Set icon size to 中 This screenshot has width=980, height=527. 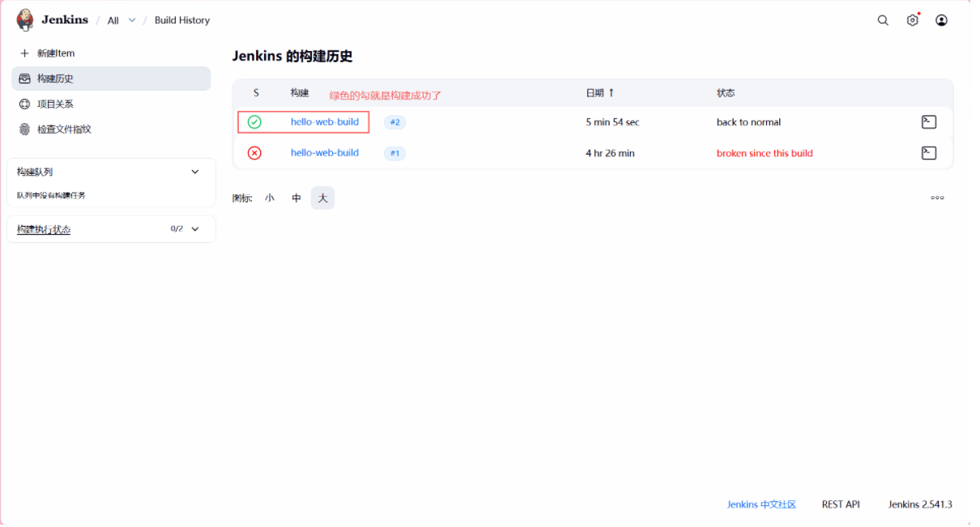pyautogui.click(x=296, y=198)
